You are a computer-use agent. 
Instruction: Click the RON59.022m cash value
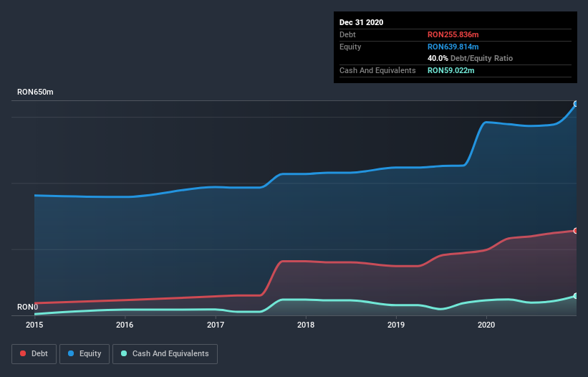[450, 70]
